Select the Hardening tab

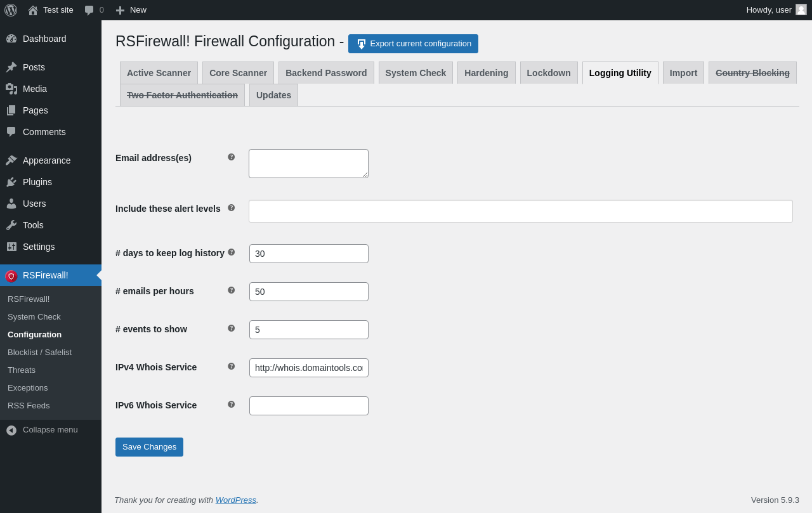point(487,73)
